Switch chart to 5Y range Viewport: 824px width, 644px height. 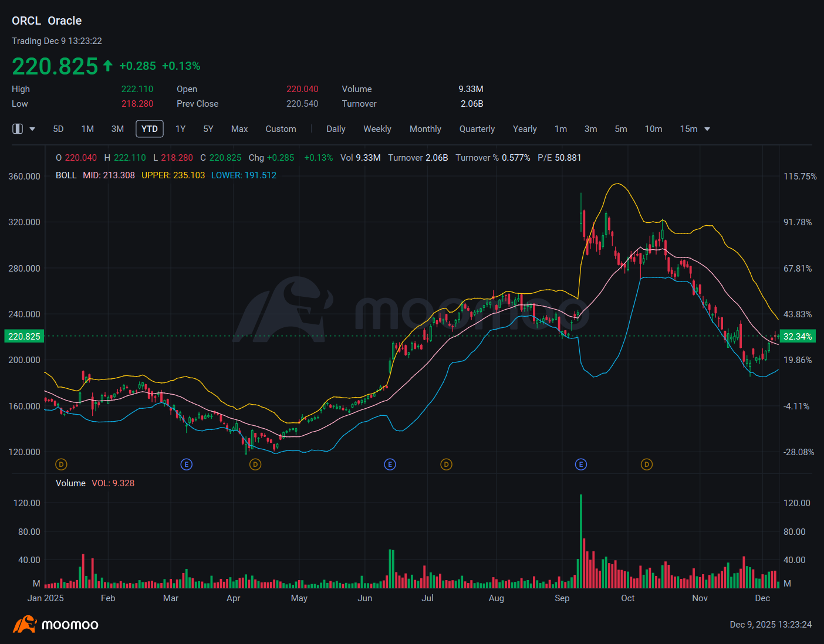pyautogui.click(x=208, y=129)
